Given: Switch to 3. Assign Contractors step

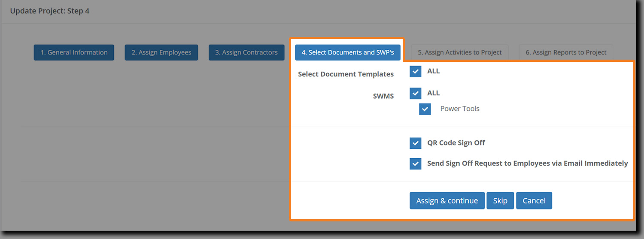Looking at the screenshot, I should point(246,52).
